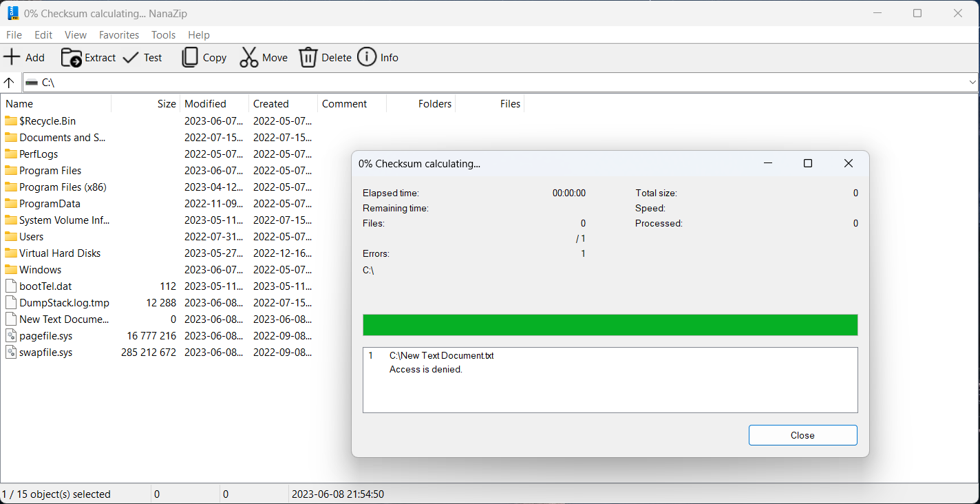The width and height of the screenshot is (980, 504).
Task: Open the Info tool
Action: pyautogui.click(x=378, y=57)
